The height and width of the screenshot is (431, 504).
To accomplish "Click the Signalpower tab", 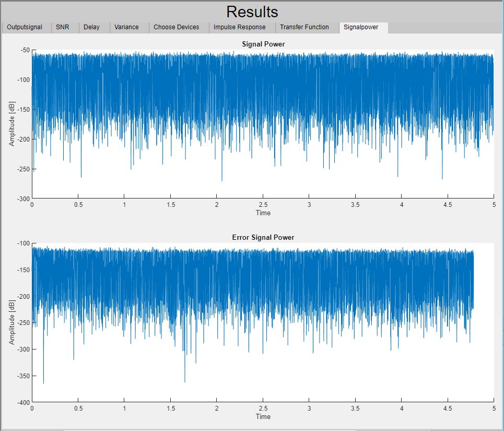I will coord(361,27).
